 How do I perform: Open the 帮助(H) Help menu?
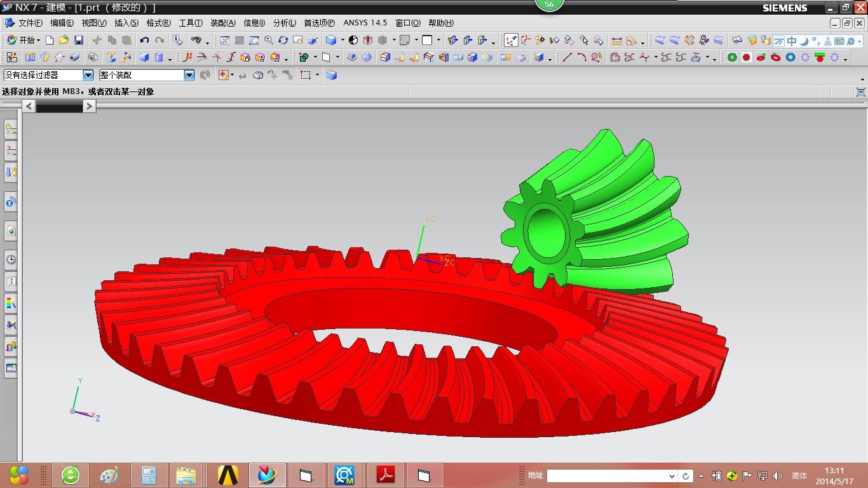point(441,23)
